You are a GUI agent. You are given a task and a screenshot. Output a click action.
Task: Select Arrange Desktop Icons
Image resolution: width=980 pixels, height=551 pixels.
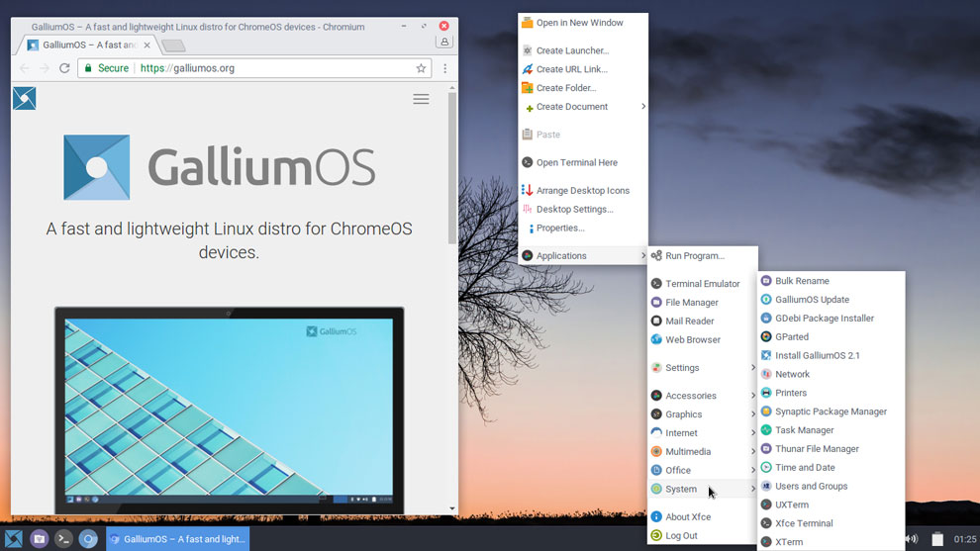(x=583, y=191)
